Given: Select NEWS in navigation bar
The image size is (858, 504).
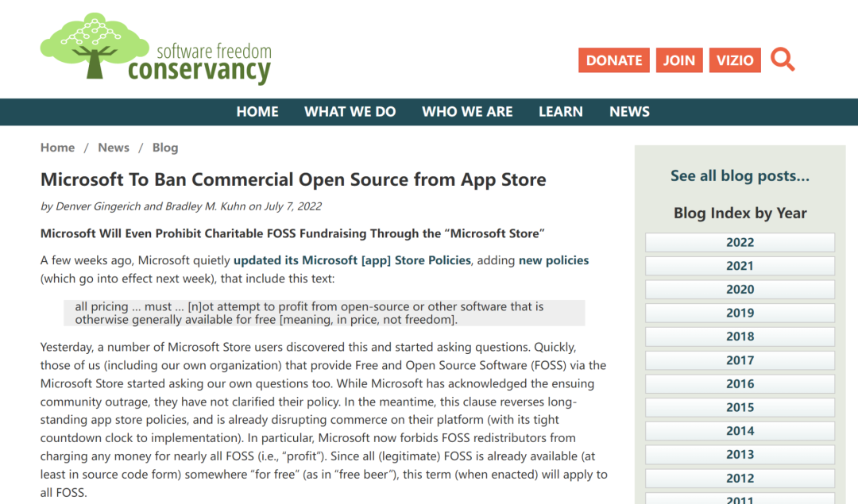Looking at the screenshot, I should point(629,111).
